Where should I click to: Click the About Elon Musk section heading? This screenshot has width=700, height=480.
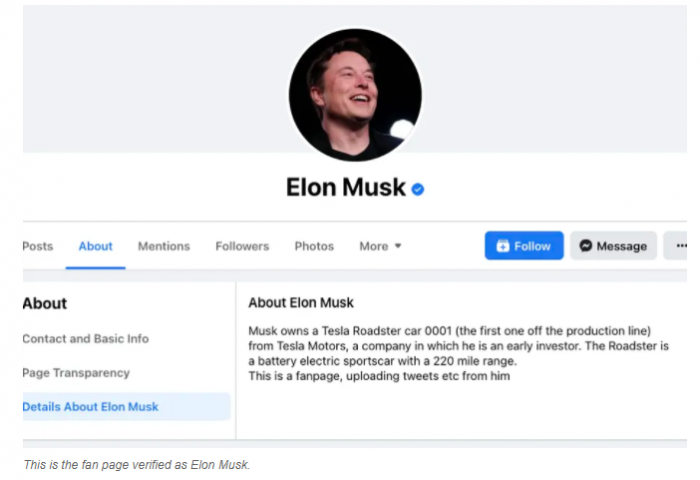click(301, 302)
